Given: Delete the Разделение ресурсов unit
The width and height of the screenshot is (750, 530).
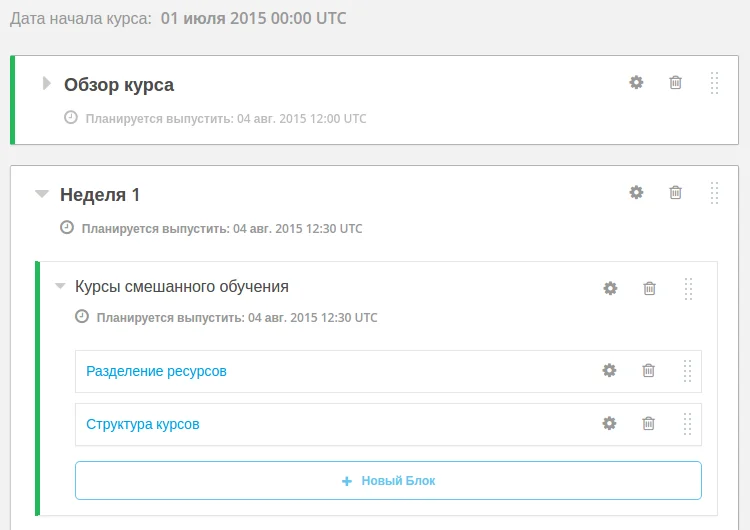Looking at the screenshot, I should [648, 370].
